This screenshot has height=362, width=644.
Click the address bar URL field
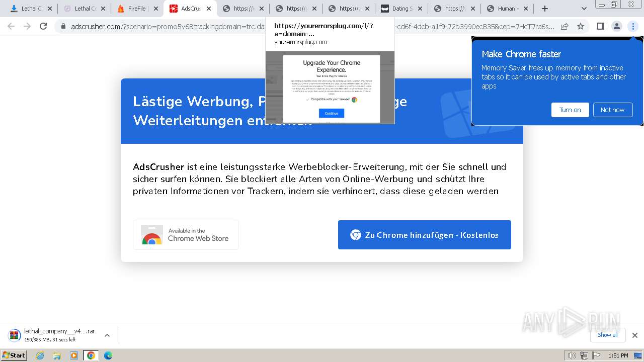point(312,26)
